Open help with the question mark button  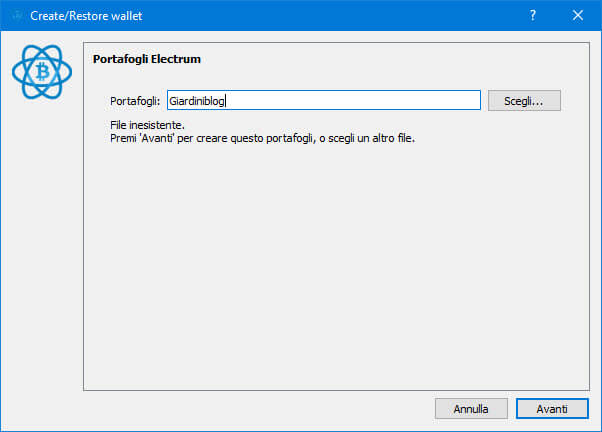[x=533, y=15]
